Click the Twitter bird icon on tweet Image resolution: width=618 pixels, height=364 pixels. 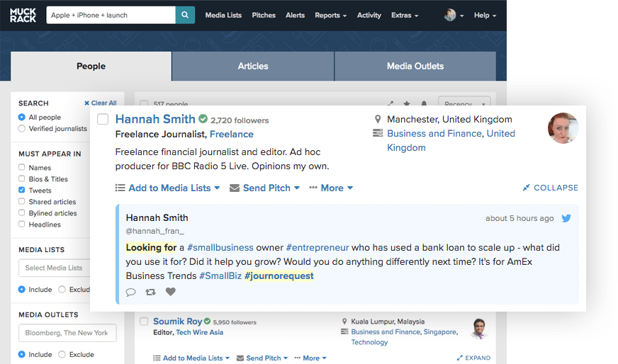pyautogui.click(x=566, y=218)
